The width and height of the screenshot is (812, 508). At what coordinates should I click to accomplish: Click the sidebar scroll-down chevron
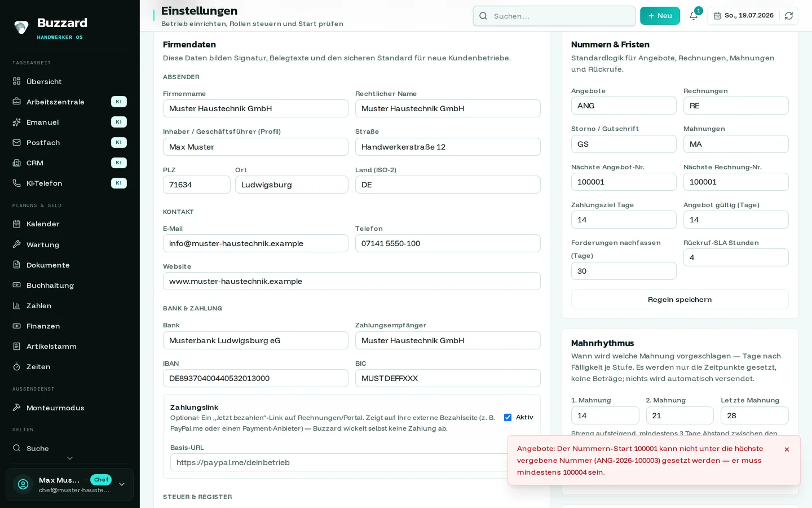point(70,458)
